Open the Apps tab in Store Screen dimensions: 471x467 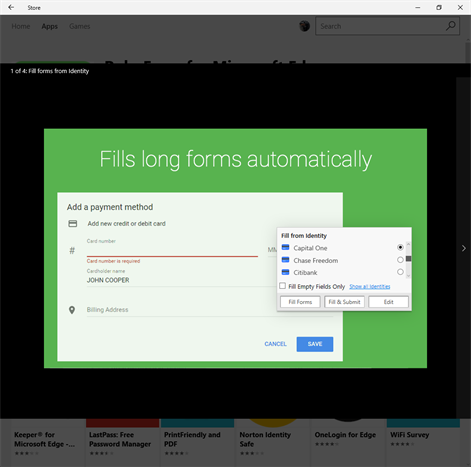click(x=50, y=26)
